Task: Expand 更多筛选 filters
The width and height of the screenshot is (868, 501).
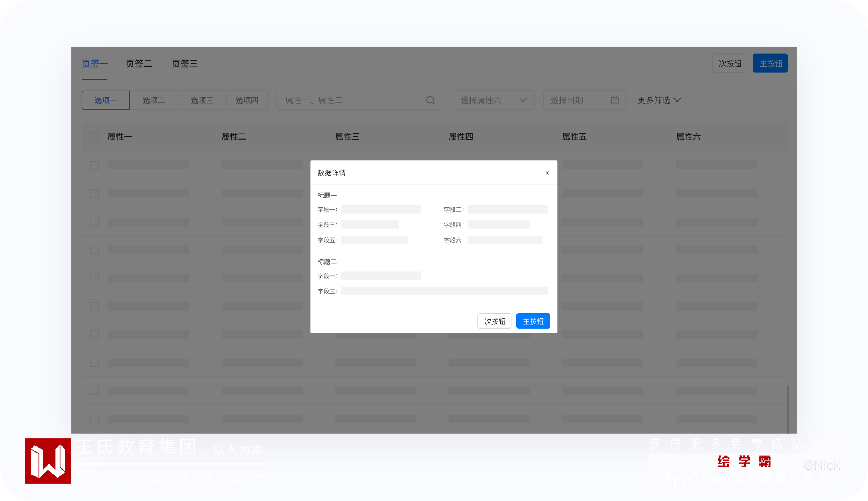Action: [654, 100]
